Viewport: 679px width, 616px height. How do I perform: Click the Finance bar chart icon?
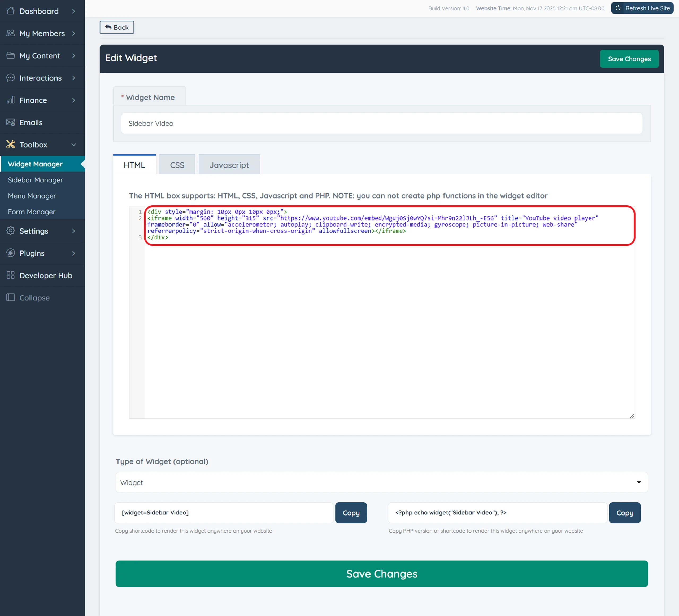[x=10, y=100]
